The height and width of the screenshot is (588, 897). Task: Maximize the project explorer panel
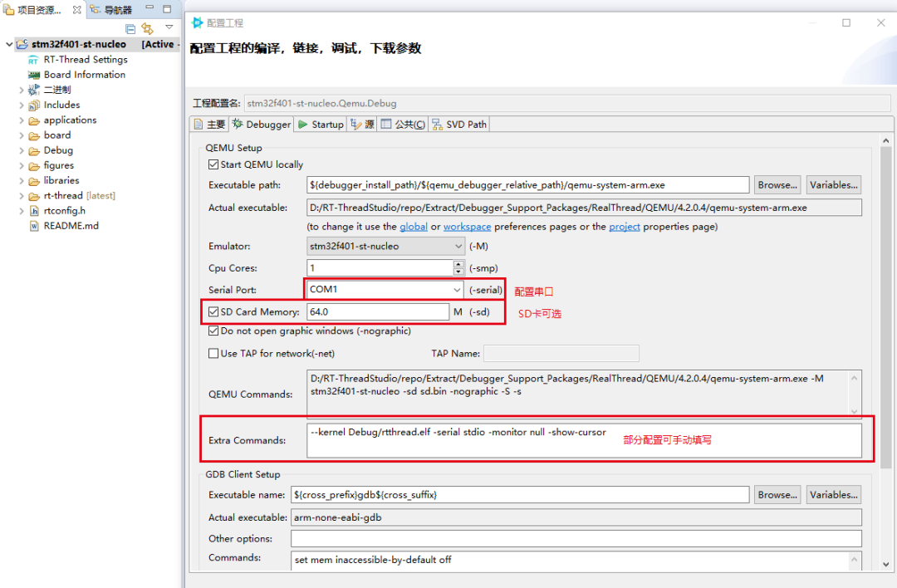(x=167, y=8)
